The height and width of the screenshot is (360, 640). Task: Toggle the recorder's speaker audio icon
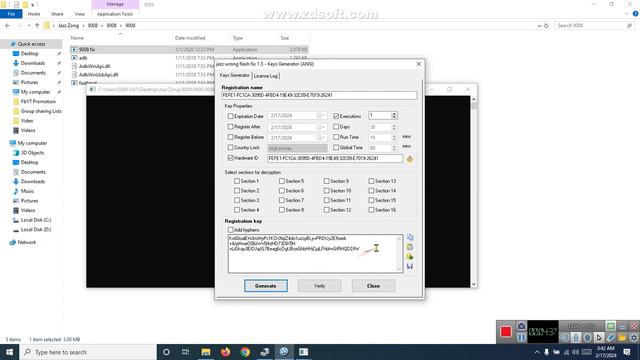pos(564,338)
